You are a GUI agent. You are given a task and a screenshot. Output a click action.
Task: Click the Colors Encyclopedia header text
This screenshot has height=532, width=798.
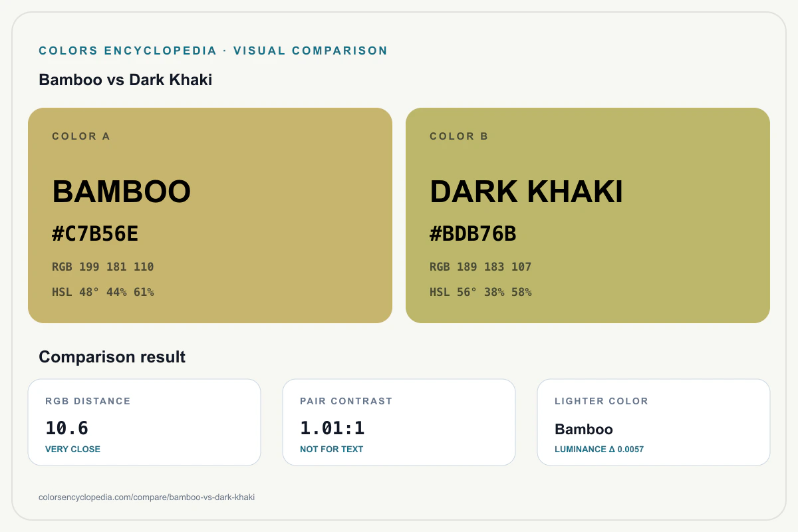click(213, 51)
